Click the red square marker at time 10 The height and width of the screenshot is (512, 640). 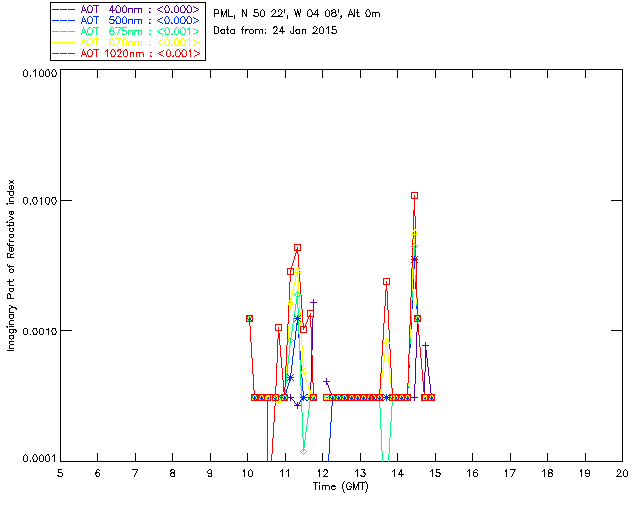[x=249, y=318]
